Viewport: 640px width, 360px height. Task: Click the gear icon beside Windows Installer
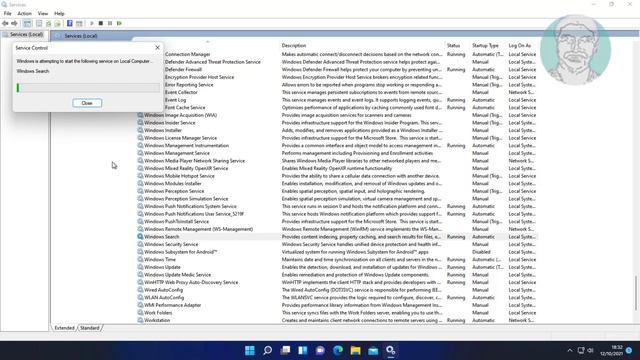(x=140, y=130)
